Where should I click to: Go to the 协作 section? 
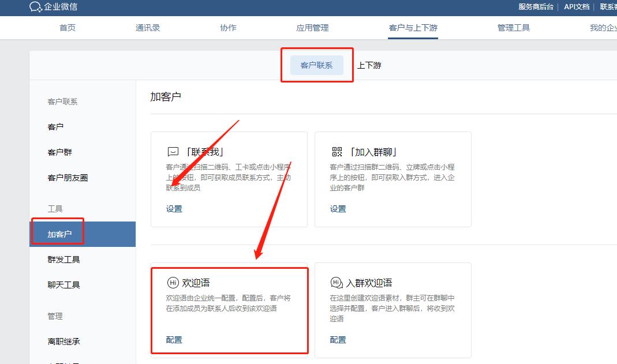click(x=228, y=27)
